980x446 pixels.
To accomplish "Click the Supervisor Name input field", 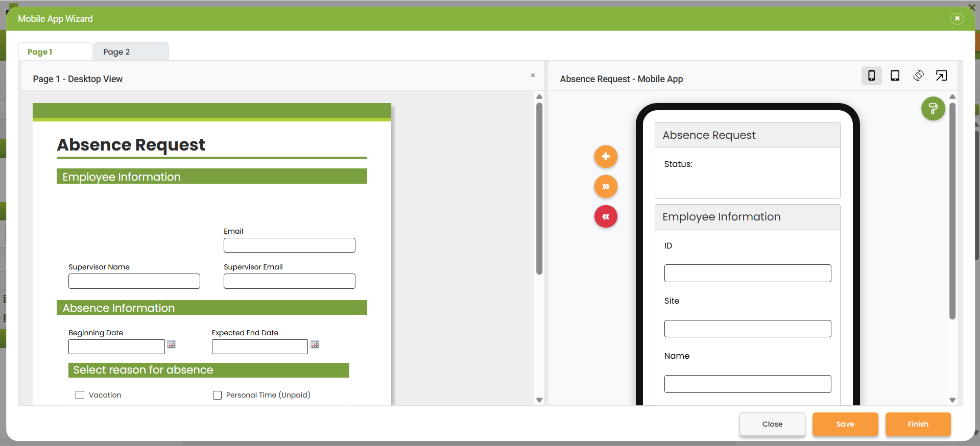I will click(x=134, y=281).
